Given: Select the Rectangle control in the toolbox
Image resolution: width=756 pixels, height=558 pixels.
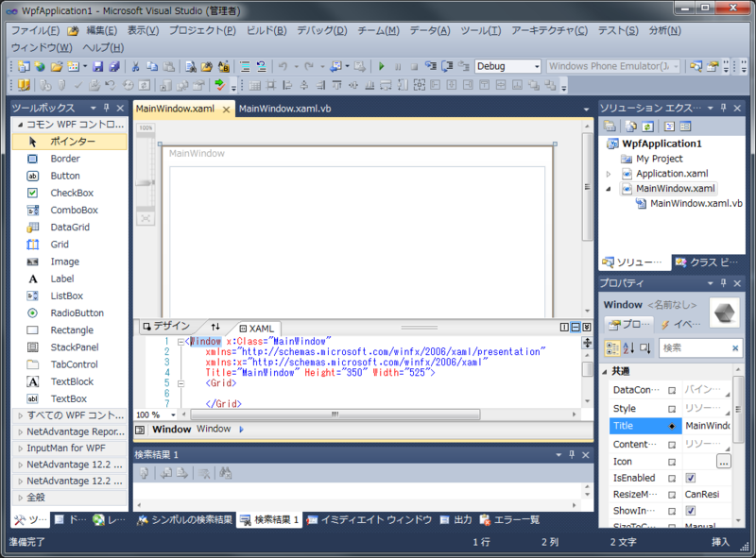Looking at the screenshot, I should pos(70,330).
